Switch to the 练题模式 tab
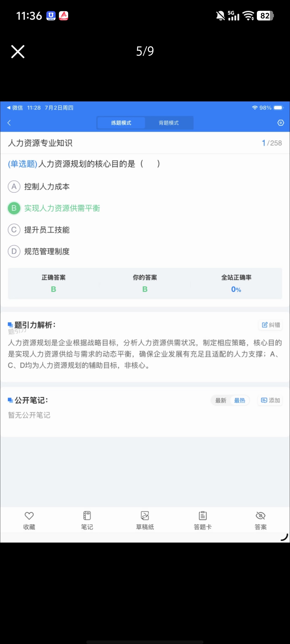This screenshot has width=290, height=644. click(121, 123)
